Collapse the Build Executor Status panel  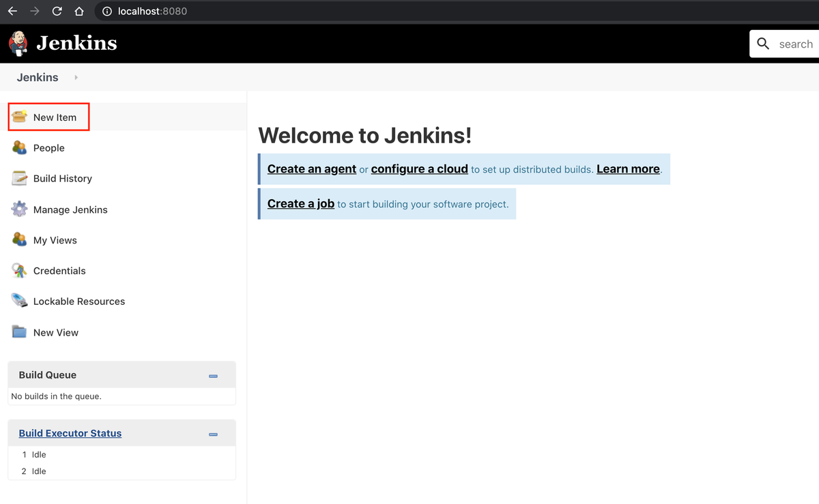(x=213, y=434)
